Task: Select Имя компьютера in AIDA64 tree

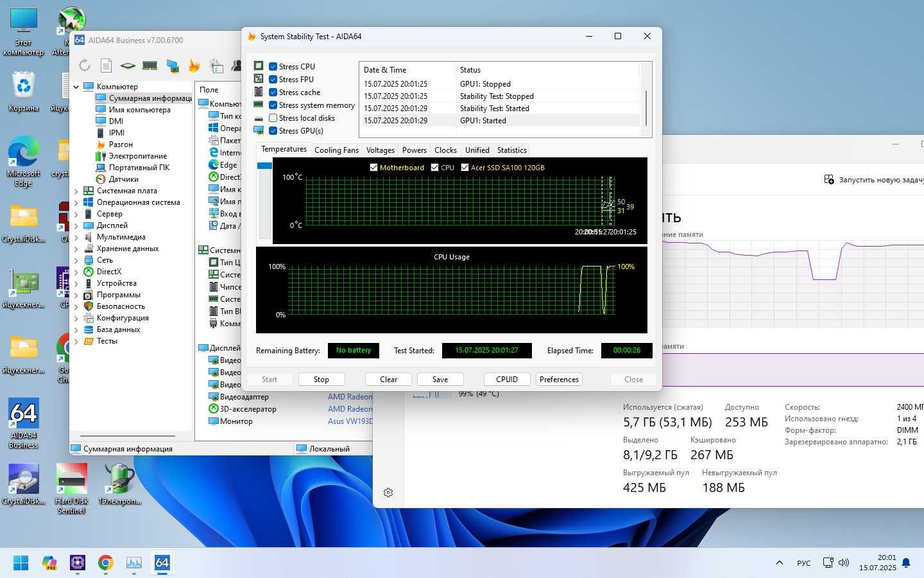Action: [139, 110]
